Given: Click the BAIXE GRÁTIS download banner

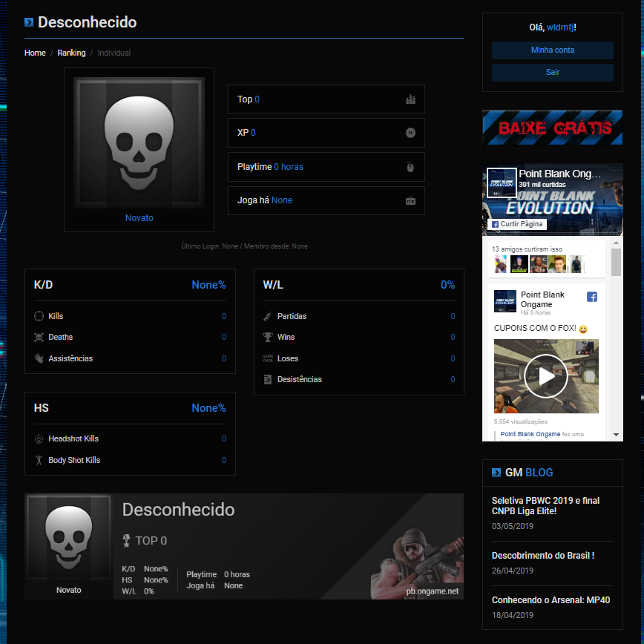Looking at the screenshot, I should 553,128.
